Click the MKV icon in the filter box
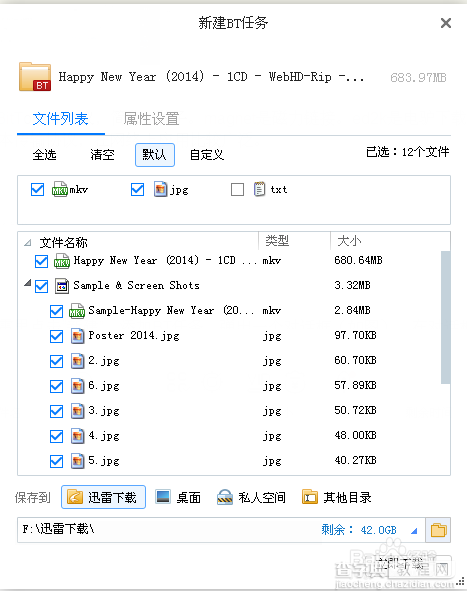Image resolution: width=467 pixels, height=591 pixels. tap(60, 189)
